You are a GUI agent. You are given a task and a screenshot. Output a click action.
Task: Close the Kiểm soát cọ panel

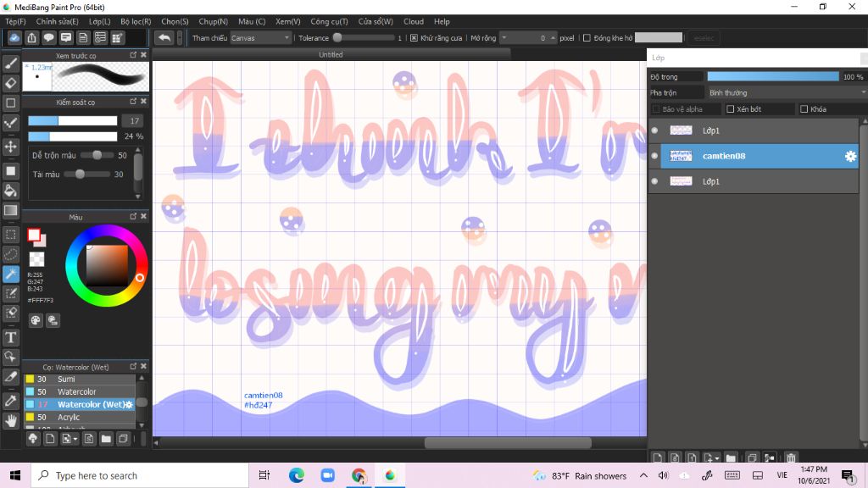(143, 102)
